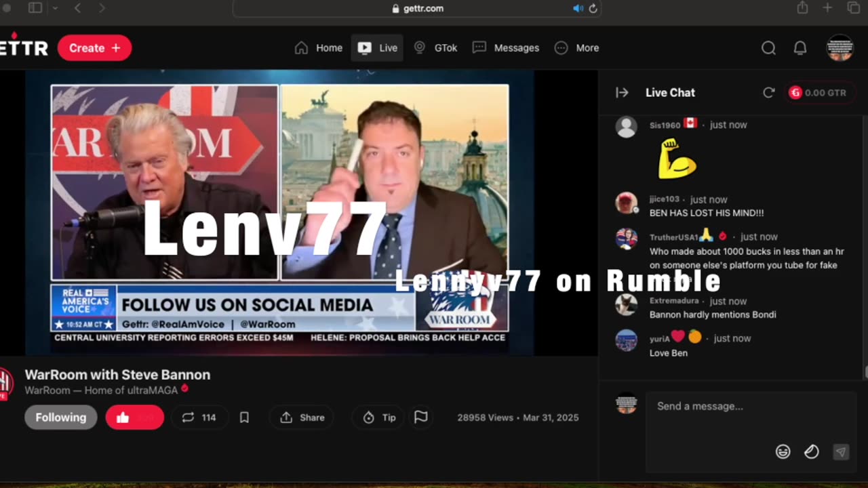
Task: Click the 28958 Views text
Action: [485, 418]
